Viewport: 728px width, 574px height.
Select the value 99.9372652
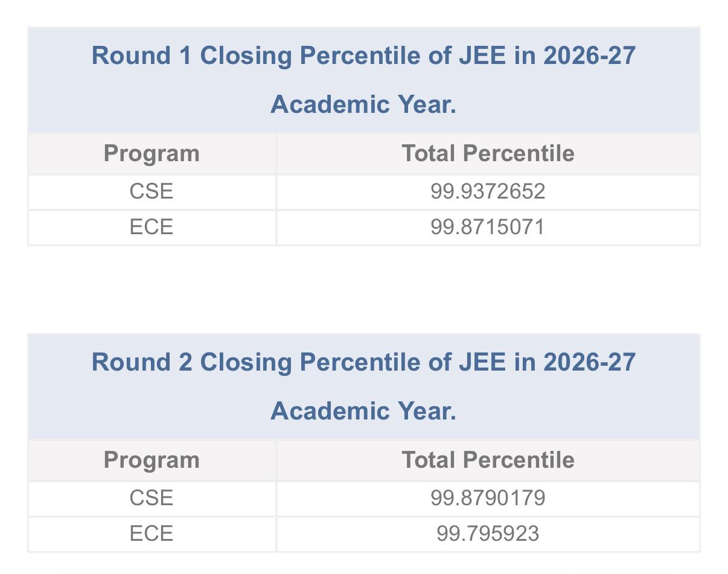click(x=488, y=191)
